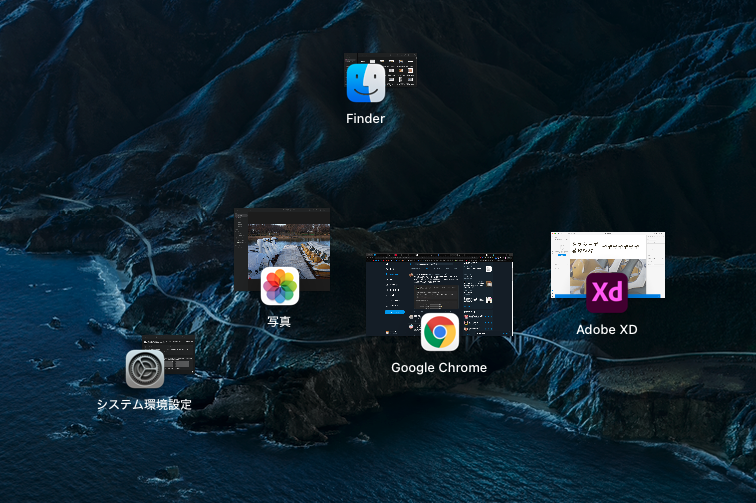Click the Google Chrome app icon
The image size is (756, 503).
440,332
